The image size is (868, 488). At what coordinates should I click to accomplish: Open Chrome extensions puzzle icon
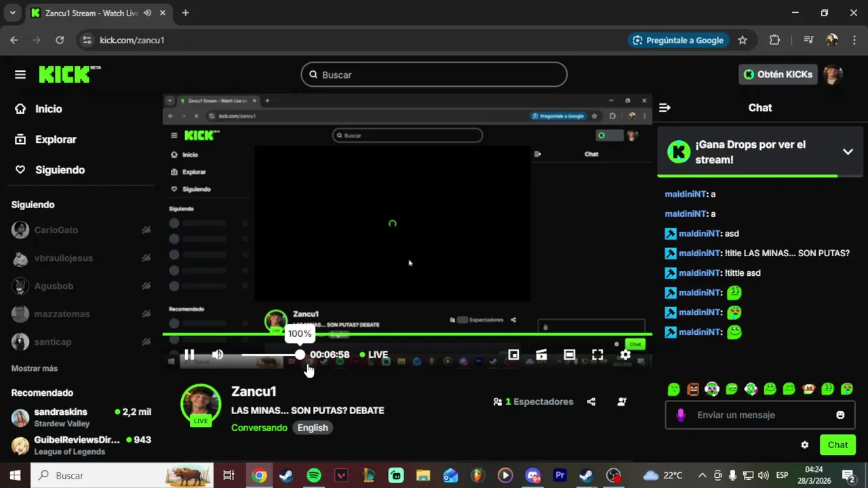(774, 40)
